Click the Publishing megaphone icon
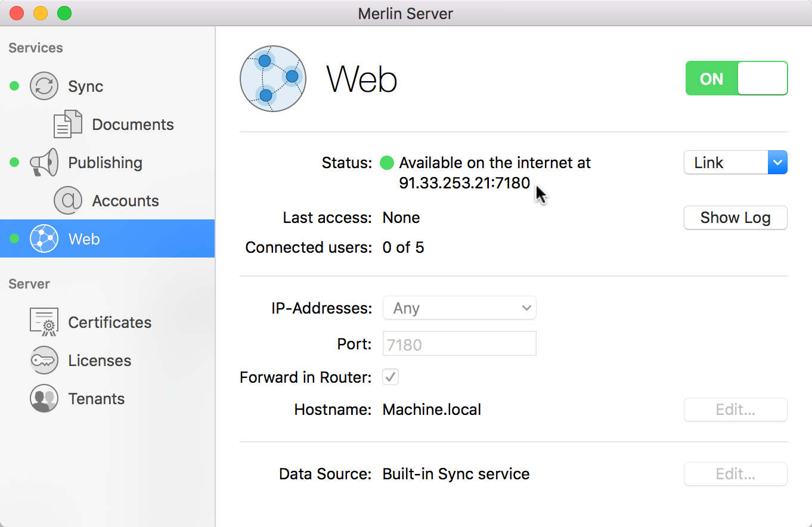Image resolution: width=812 pixels, height=527 pixels. pyautogui.click(x=44, y=162)
